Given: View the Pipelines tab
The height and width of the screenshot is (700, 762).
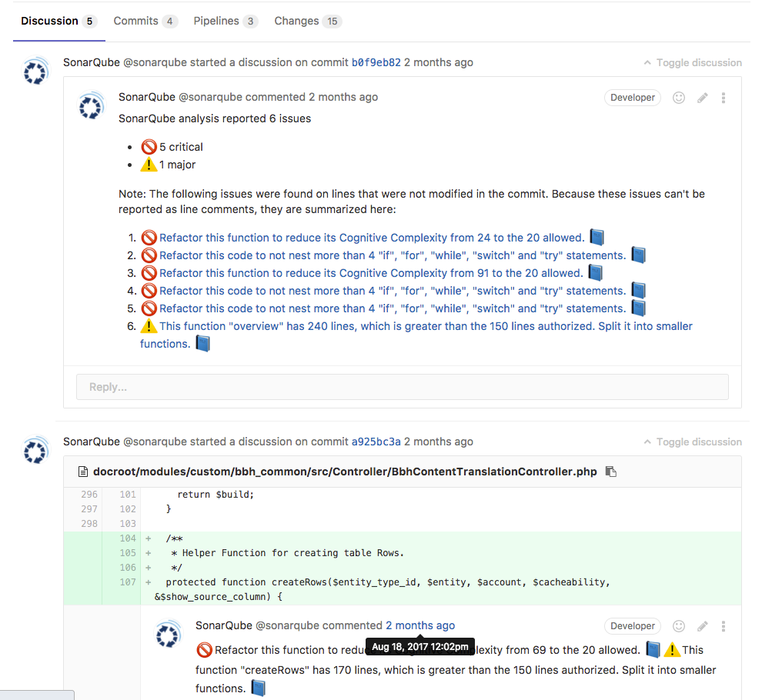Looking at the screenshot, I should pos(216,21).
